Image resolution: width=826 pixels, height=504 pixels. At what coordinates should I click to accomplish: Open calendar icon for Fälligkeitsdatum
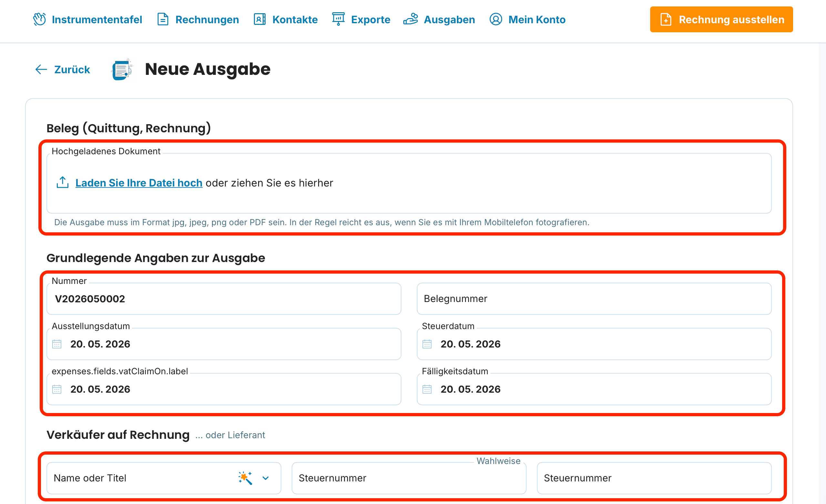427,389
